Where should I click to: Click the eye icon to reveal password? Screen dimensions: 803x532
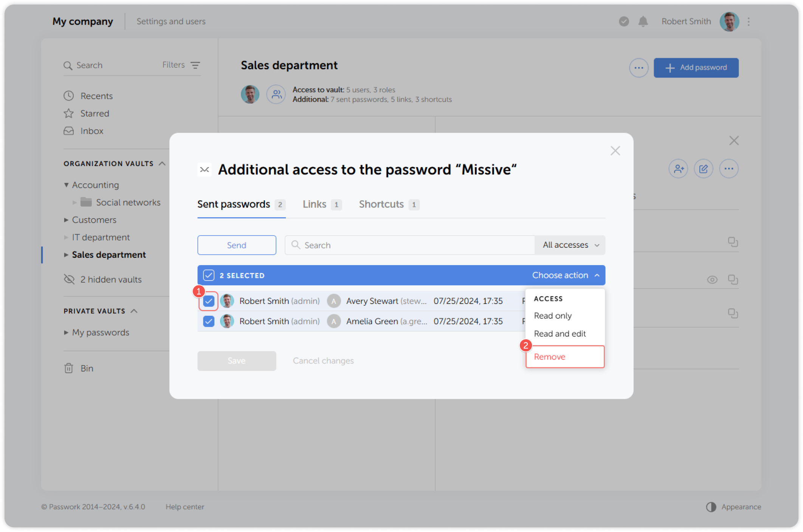pos(712,280)
